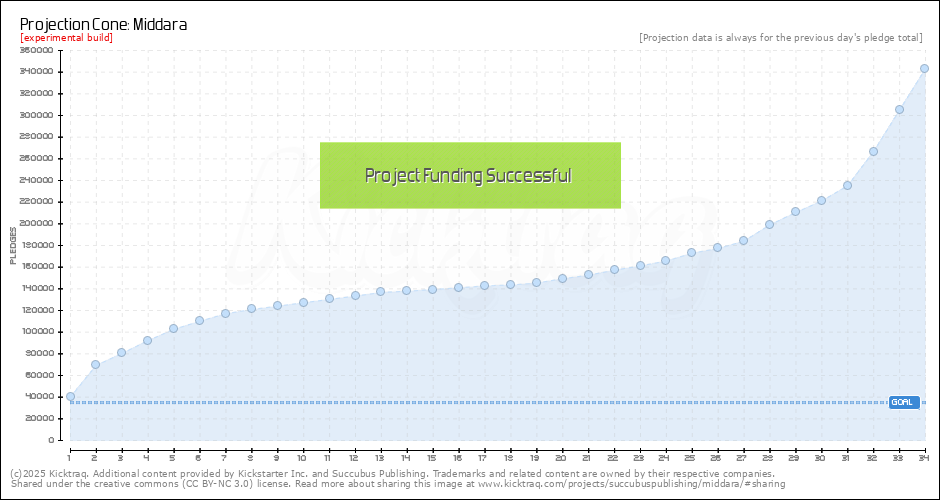Image resolution: width=940 pixels, height=500 pixels.
Task: Click the day 2 data point
Action: pyautogui.click(x=95, y=364)
